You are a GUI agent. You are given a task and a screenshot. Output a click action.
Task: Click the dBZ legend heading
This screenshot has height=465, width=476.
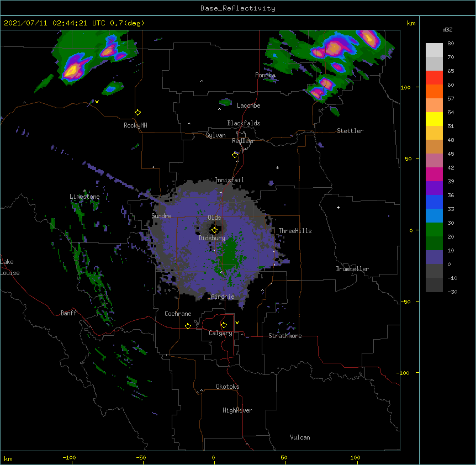[447, 29]
